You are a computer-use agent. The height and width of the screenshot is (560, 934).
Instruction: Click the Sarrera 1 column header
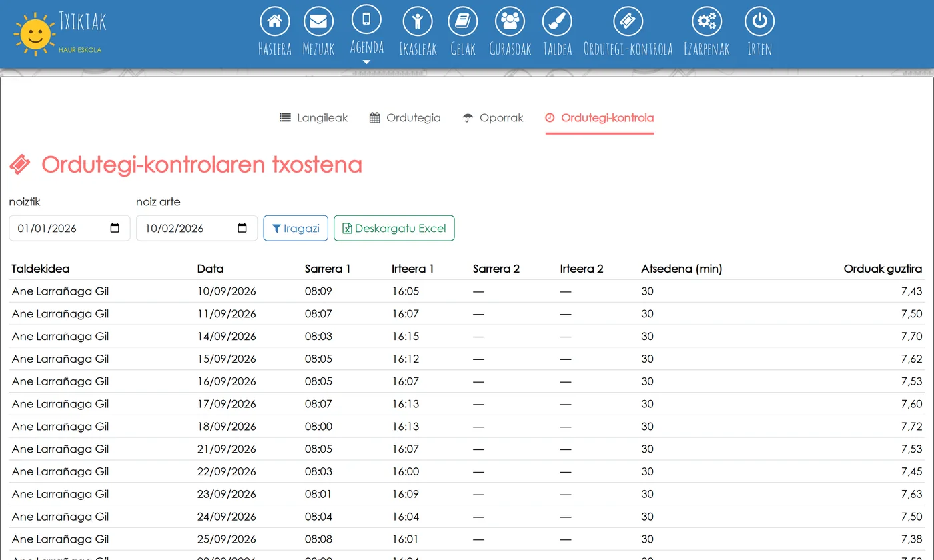[328, 269]
